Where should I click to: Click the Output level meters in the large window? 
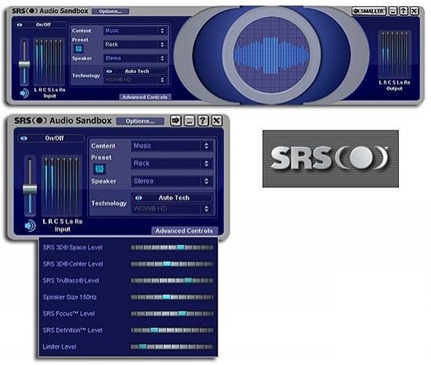pyautogui.click(x=394, y=55)
